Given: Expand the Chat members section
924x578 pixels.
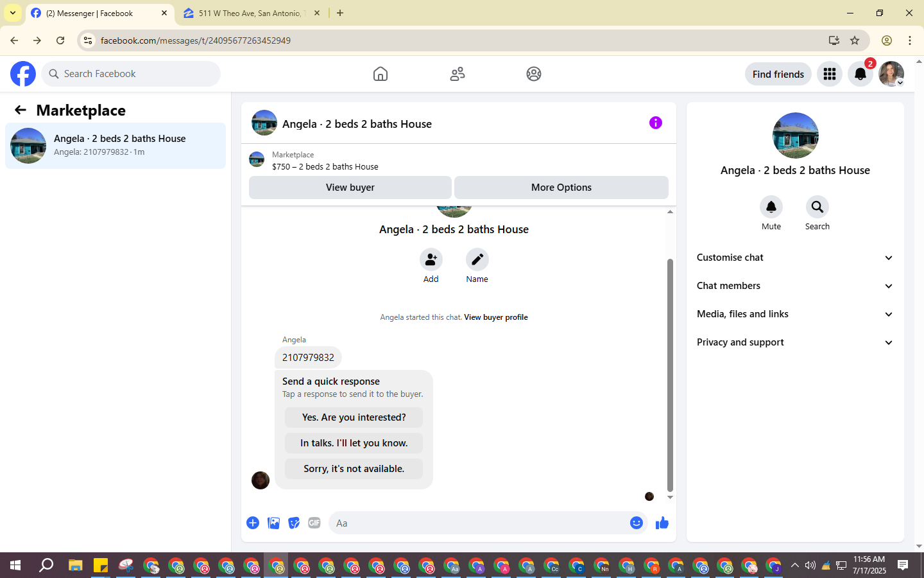Looking at the screenshot, I should click(x=795, y=286).
